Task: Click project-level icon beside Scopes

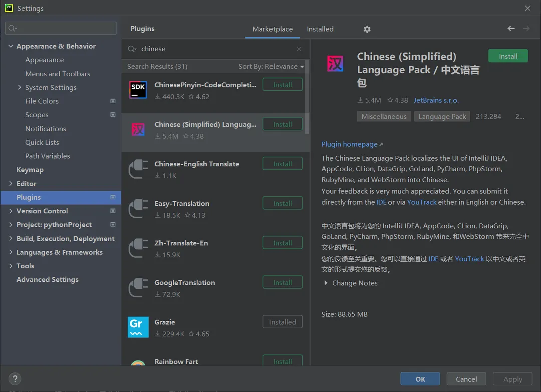Action: click(113, 115)
